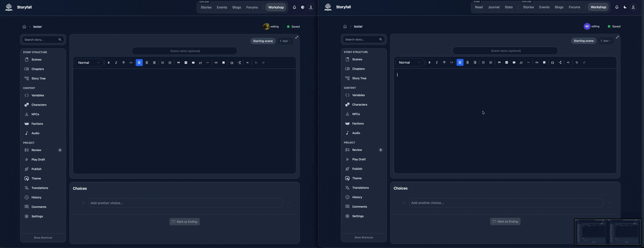Toggle center alignment in the left editor toolbar

(147, 63)
